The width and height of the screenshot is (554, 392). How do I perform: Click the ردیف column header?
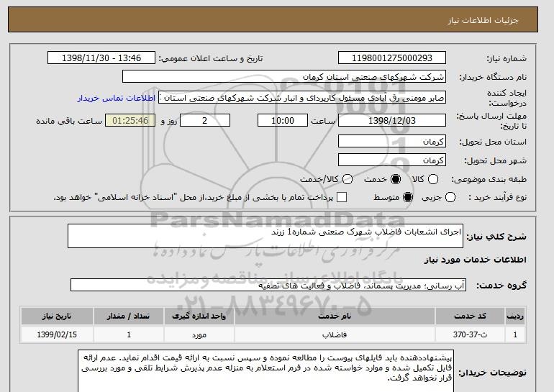click(515, 316)
